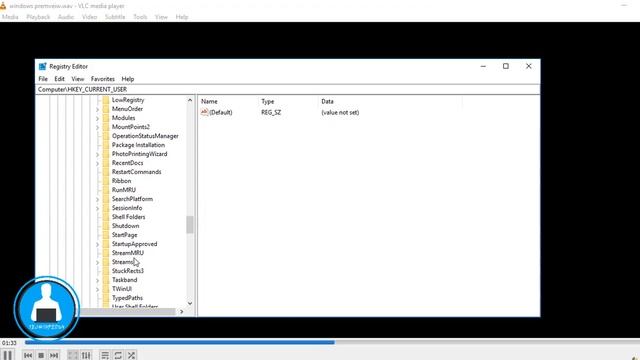Expand the StartupApproved key

point(98,244)
